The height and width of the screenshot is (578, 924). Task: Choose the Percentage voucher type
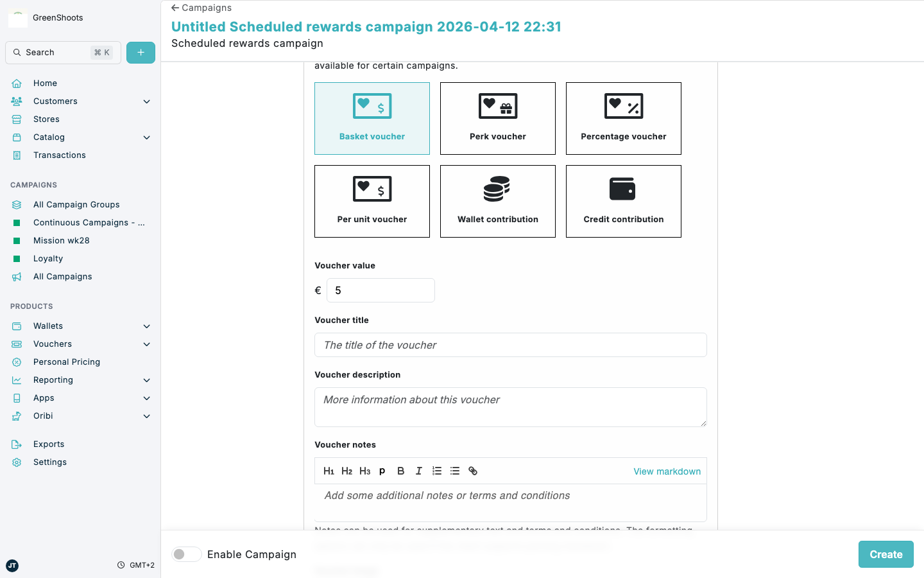click(624, 118)
